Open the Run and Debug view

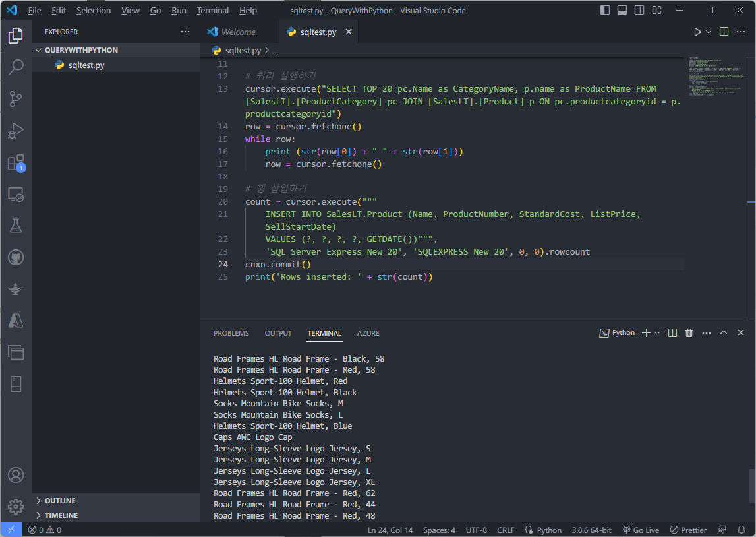tap(16, 131)
